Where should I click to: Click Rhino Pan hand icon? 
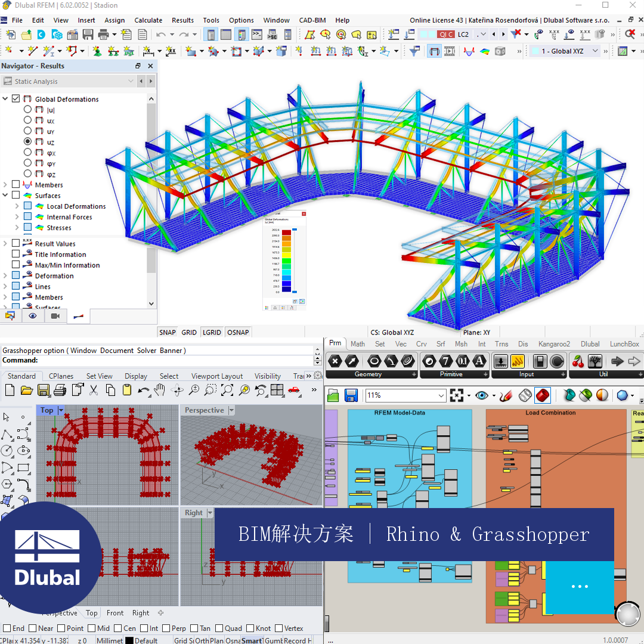click(x=159, y=390)
